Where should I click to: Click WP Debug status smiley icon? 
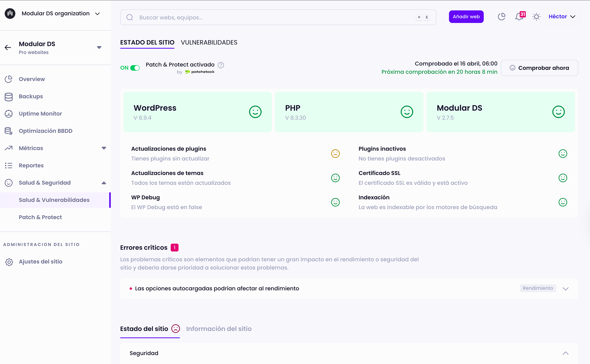click(335, 202)
